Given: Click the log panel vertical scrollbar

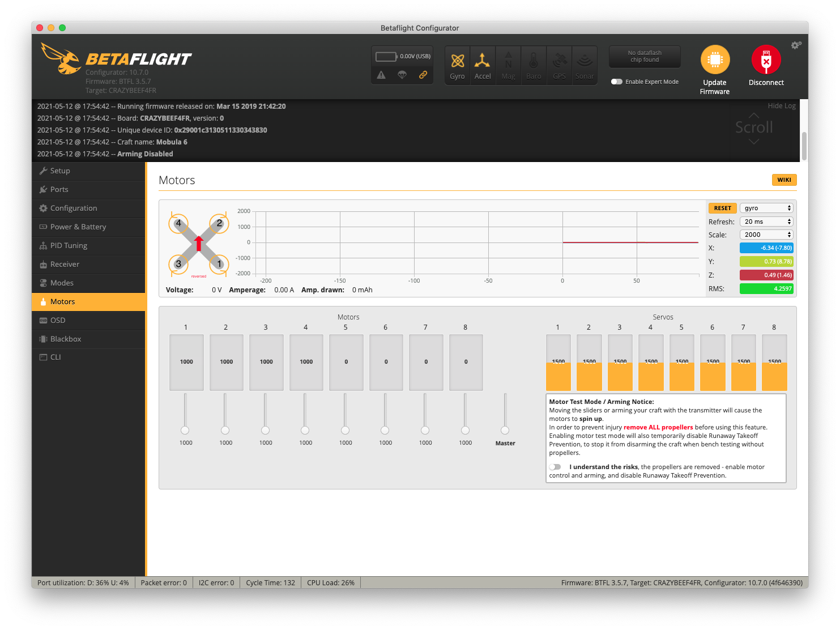Looking at the screenshot, I should click(804, 146).
